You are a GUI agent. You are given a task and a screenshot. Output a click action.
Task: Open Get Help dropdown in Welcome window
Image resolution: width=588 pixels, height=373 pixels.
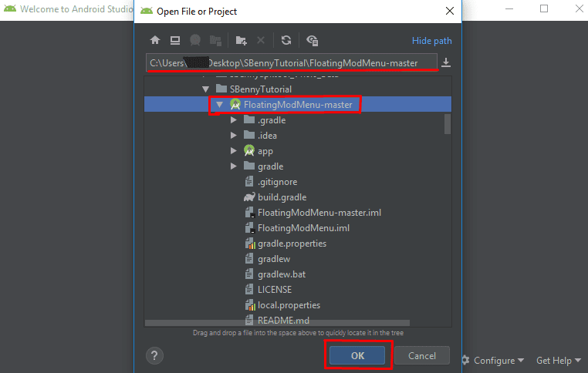(x=559, y=360)
